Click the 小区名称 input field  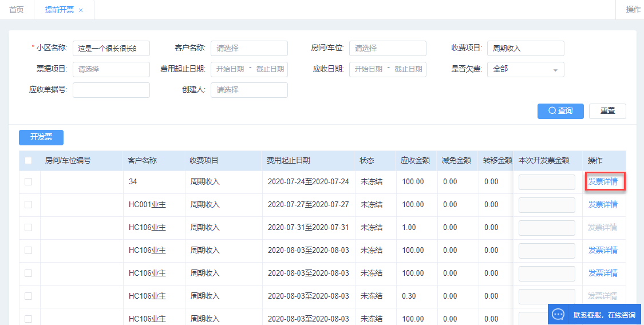tap(111, 49)
